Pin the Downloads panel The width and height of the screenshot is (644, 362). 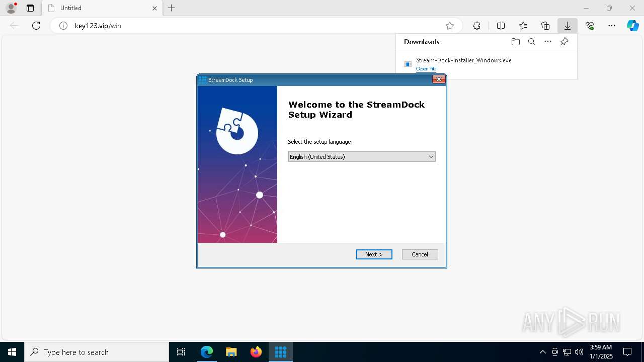coord(564,42)
